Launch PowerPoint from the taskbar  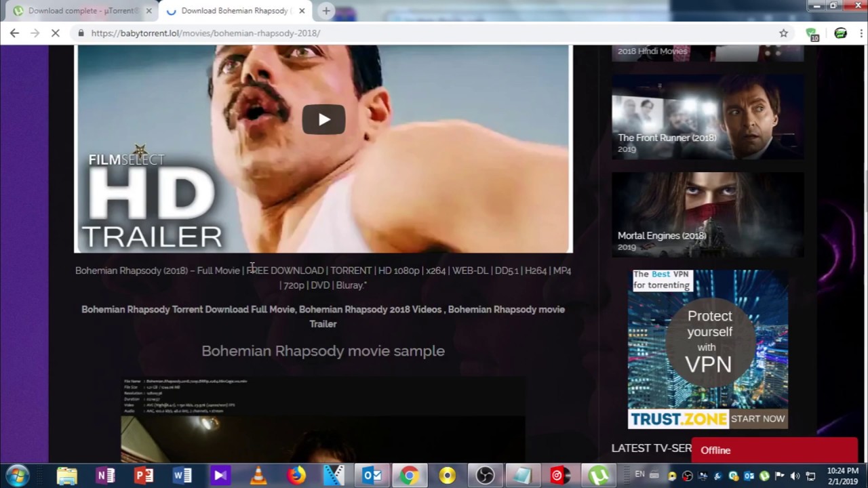pyautogui.click(x=144, y=476)
